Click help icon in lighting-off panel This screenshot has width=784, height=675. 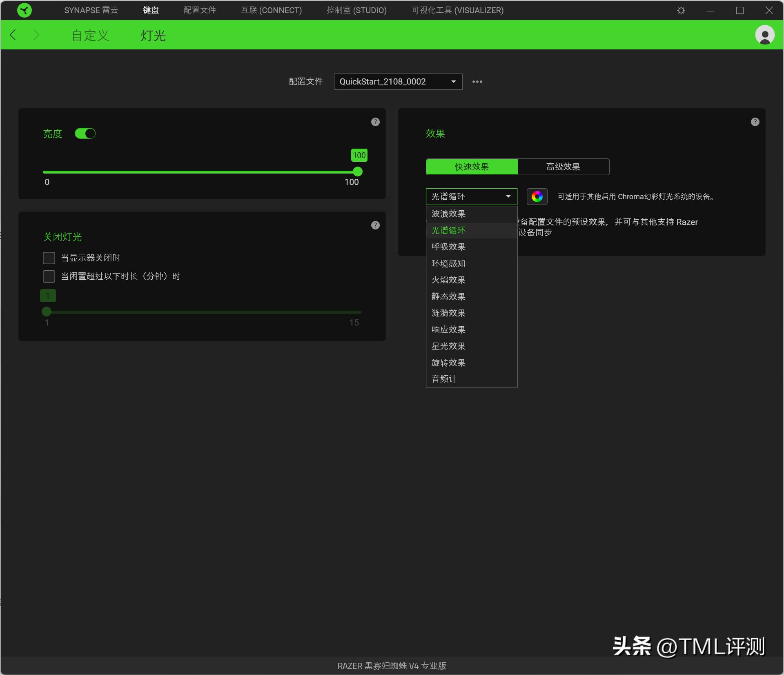pos(375,225)
